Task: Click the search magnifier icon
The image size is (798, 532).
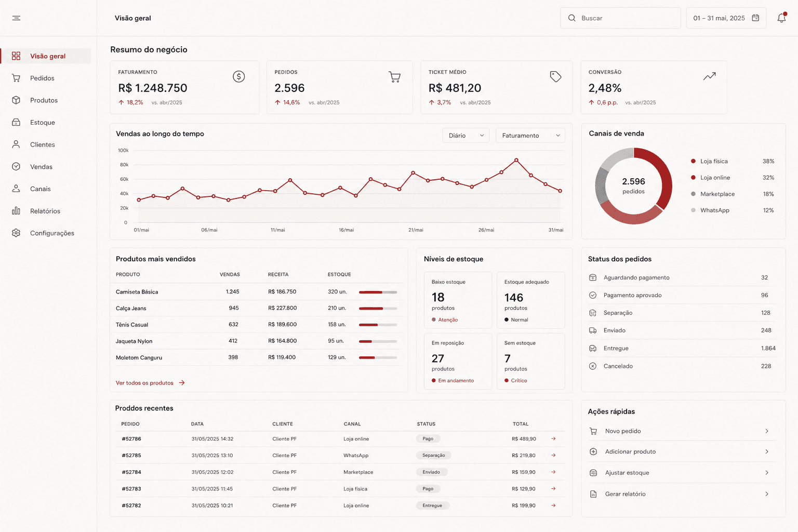Action: 571,18
